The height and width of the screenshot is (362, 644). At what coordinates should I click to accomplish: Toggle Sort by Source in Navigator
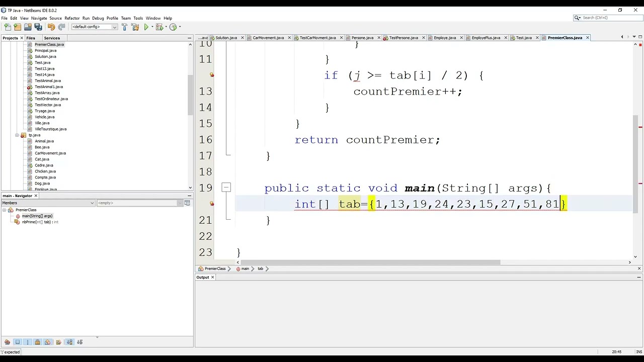79,342
